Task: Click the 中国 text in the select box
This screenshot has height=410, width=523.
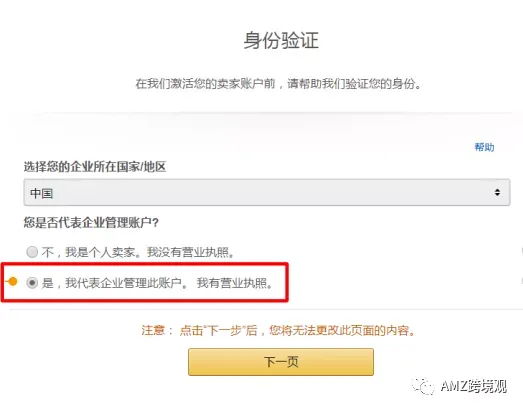Action: pyautogui.click(x=42, y=193)
